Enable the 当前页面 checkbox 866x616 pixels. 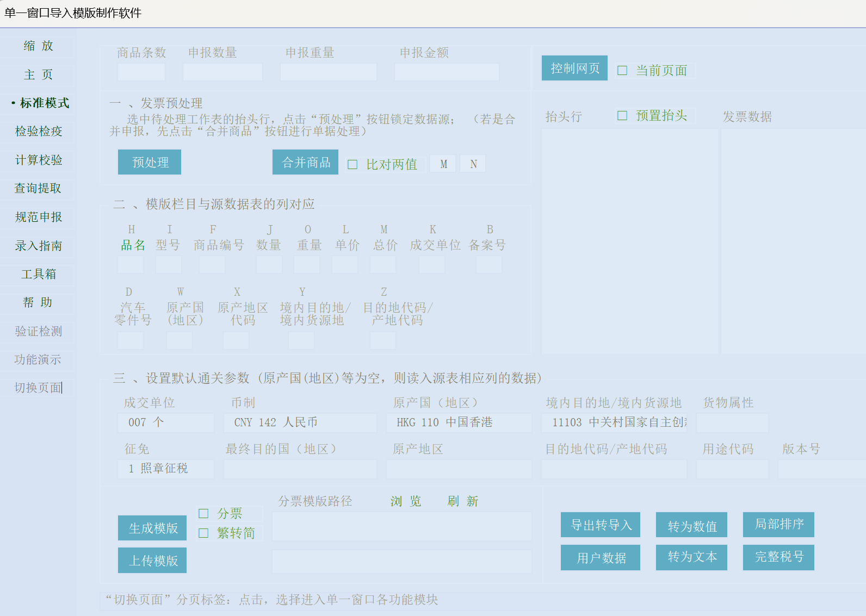pos(623,71)
